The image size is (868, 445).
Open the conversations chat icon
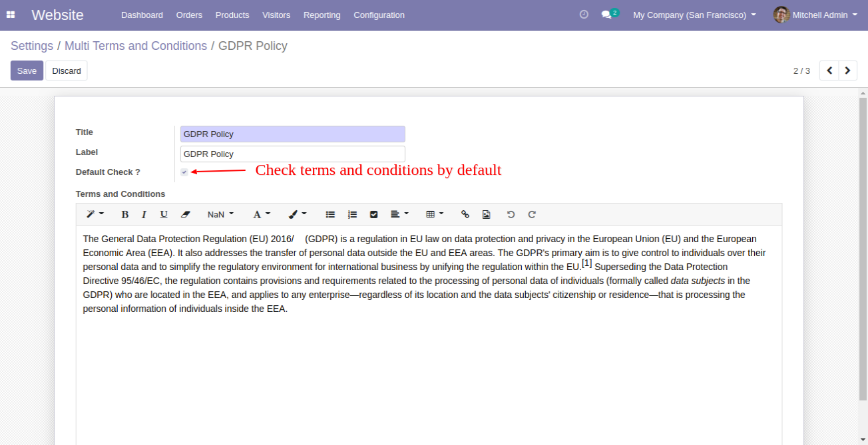(608, 15)
